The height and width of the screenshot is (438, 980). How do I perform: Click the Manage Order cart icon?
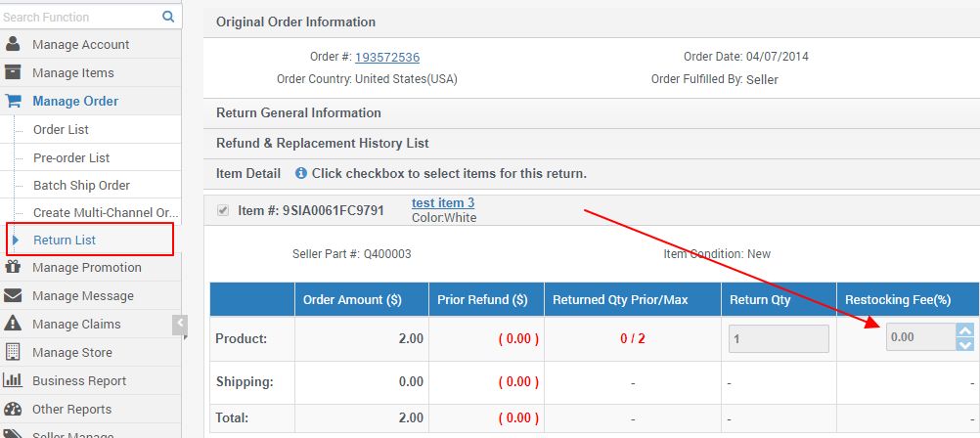pos(13,102)
